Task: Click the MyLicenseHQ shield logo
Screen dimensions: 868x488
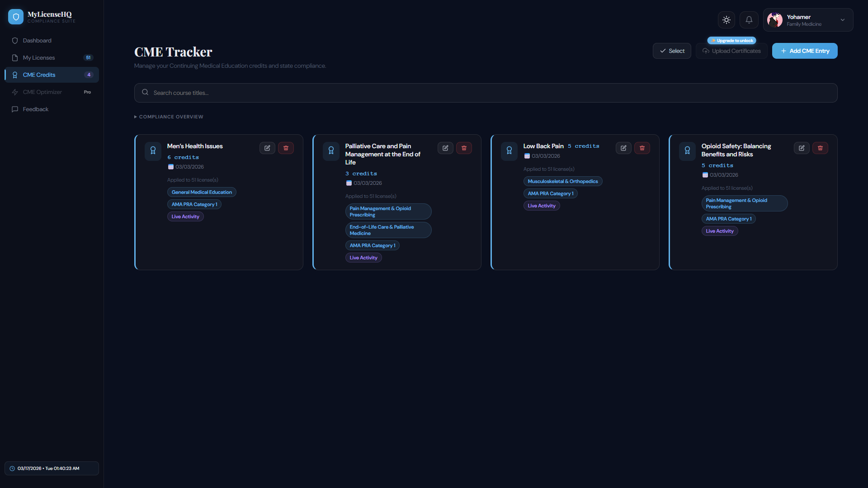Action: [16, 17]
